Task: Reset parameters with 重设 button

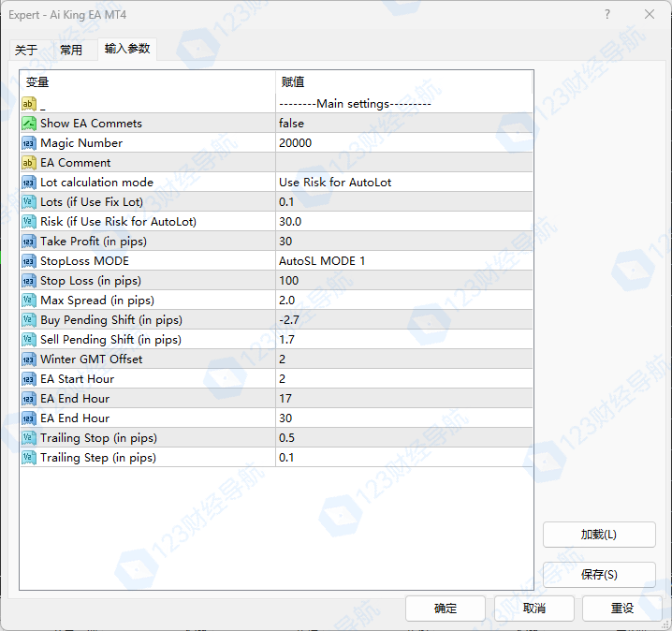Action: point(621,609)
